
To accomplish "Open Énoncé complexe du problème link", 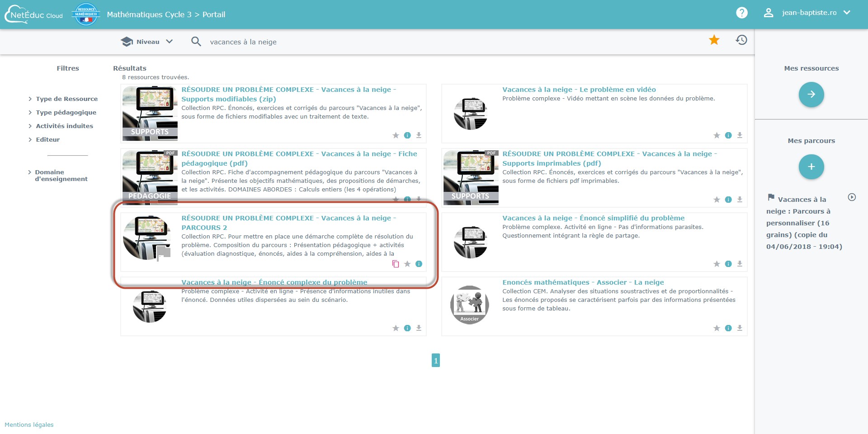I will [274, 282].
